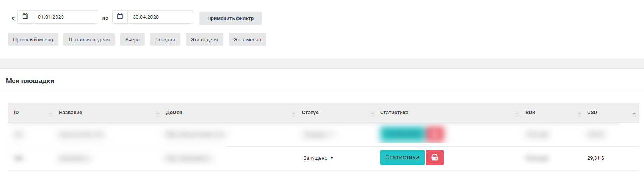
Task: Click the red basket delete icon
Action: [434, 157]
